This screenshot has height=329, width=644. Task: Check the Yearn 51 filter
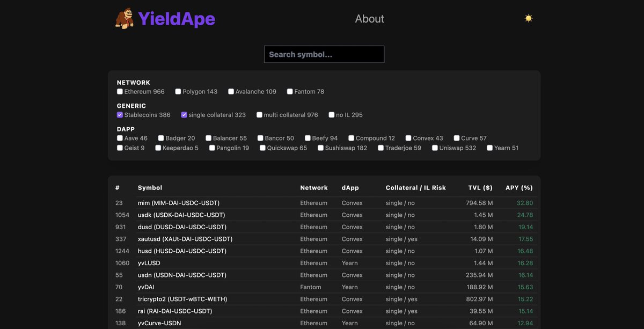click(490, 148)
